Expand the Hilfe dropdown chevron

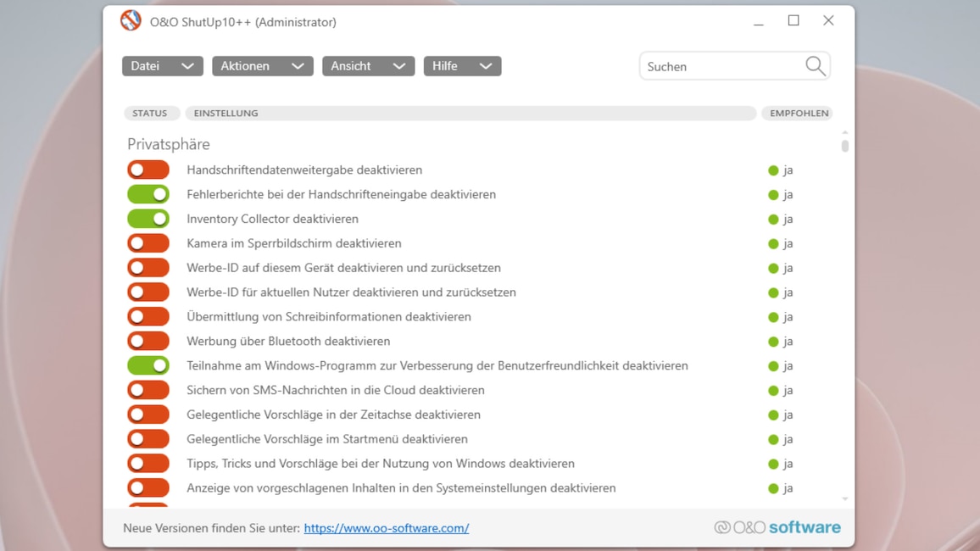click(x=486, y=65)
